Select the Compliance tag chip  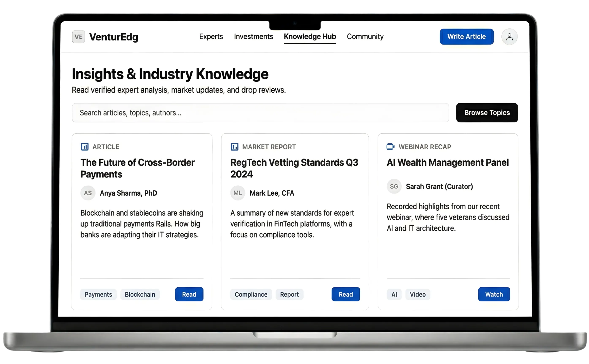click(251, 294)
